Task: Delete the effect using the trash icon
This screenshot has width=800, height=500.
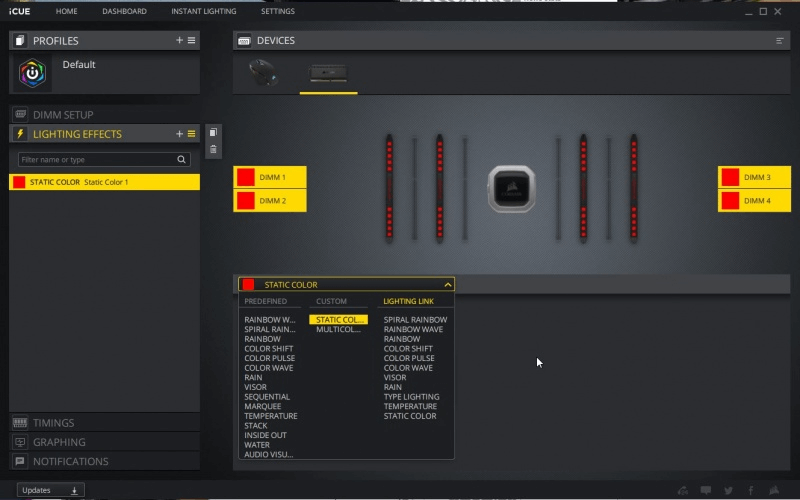Action: pyautogui.click(x=213, y=150)
